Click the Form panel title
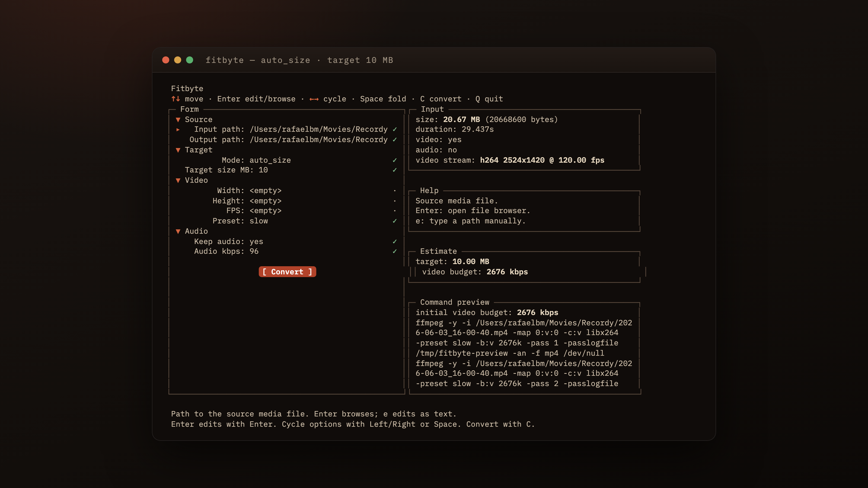868x488 pixels. pyautogui.click(x=189, y=109)
